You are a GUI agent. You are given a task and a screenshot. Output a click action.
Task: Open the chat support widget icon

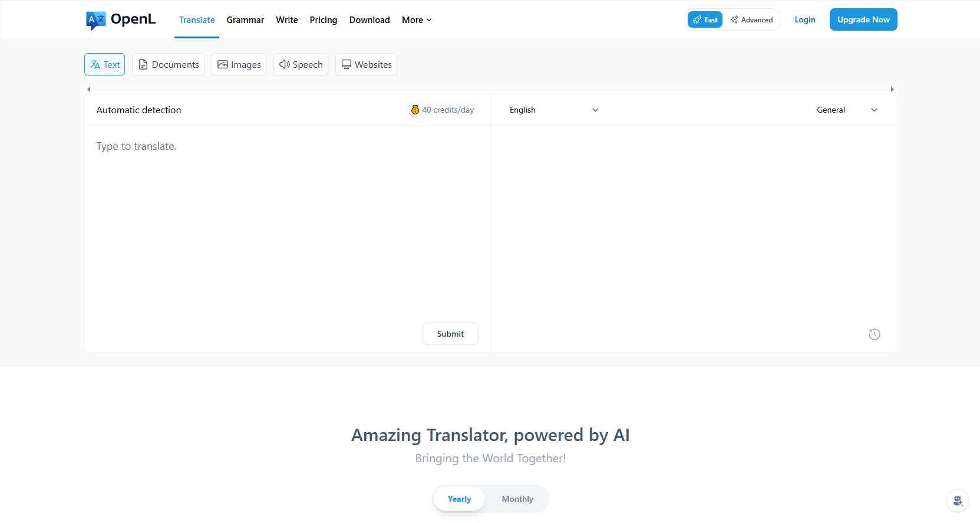click(x=957, y=501)
